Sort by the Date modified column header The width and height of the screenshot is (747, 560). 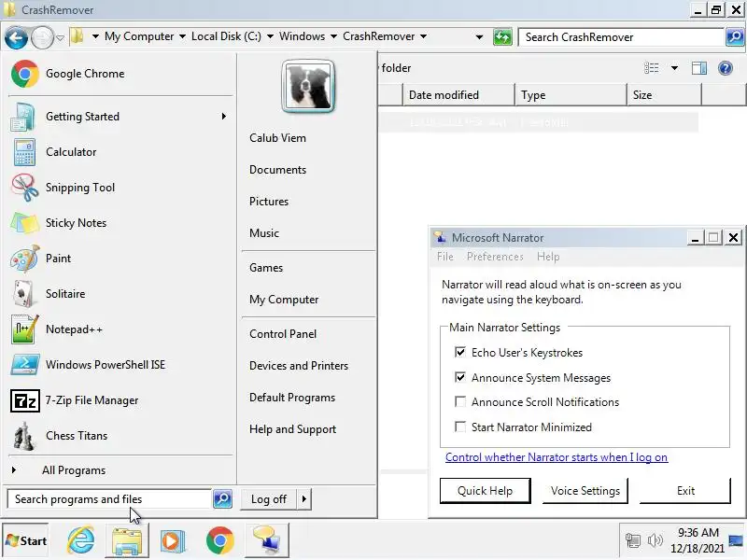(458, 95)
